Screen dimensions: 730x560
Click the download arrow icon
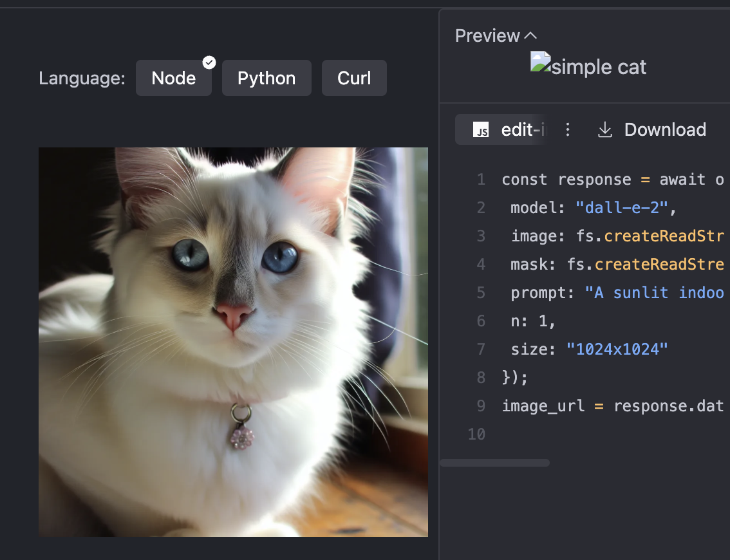(604, 130)
